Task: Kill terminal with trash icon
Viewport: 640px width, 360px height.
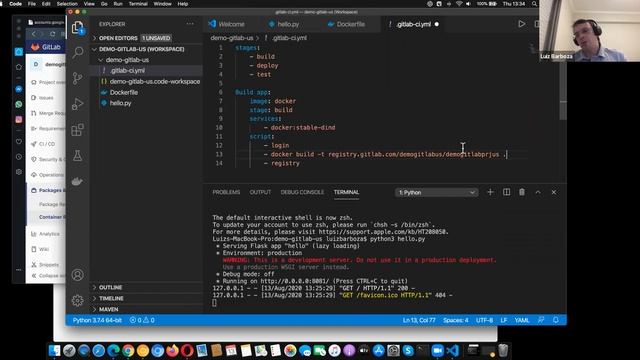Action: 522,192
